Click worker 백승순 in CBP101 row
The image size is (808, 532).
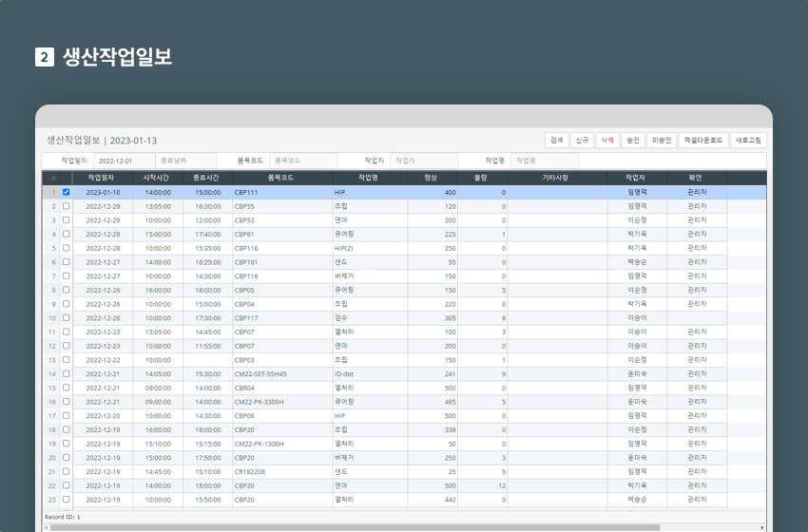coord(637,262)
